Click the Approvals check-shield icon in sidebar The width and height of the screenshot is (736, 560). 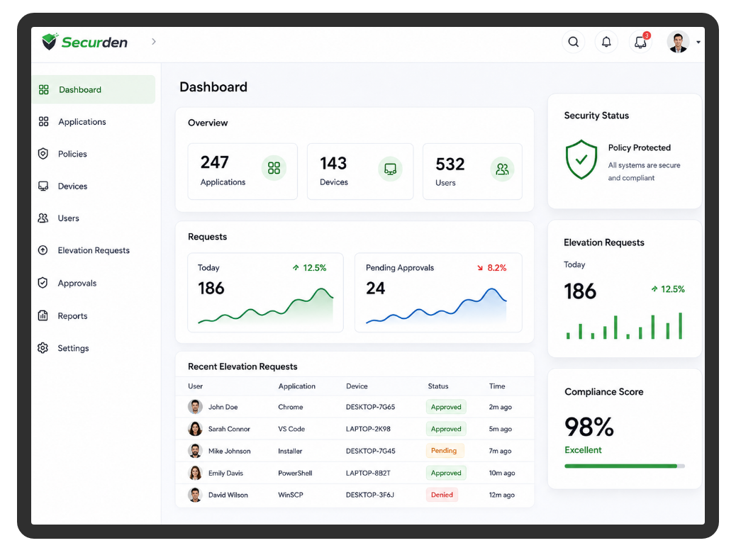coord(43,283)
